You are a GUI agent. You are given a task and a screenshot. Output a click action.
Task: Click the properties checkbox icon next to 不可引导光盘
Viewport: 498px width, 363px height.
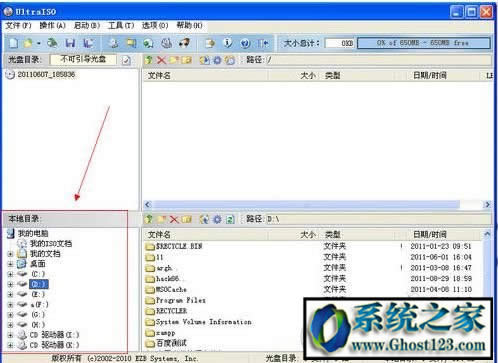[x=126, y=60]
